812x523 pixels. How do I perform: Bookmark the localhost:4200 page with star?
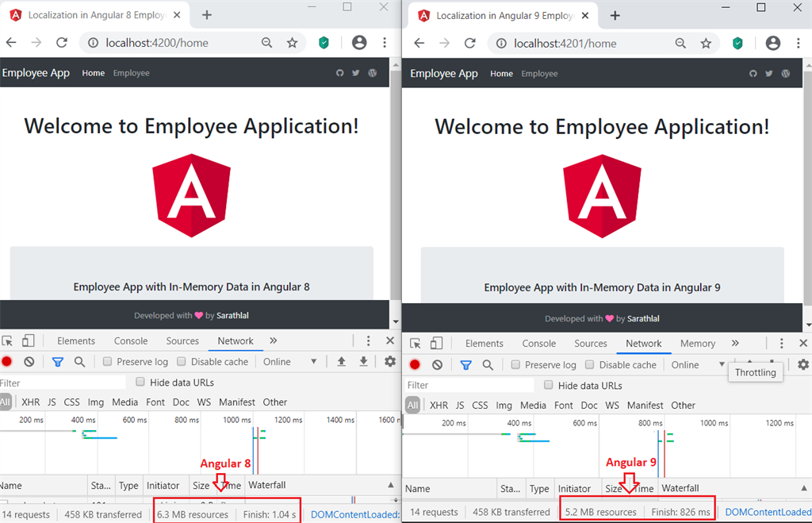pyautogui.click(x=292, y=43)
